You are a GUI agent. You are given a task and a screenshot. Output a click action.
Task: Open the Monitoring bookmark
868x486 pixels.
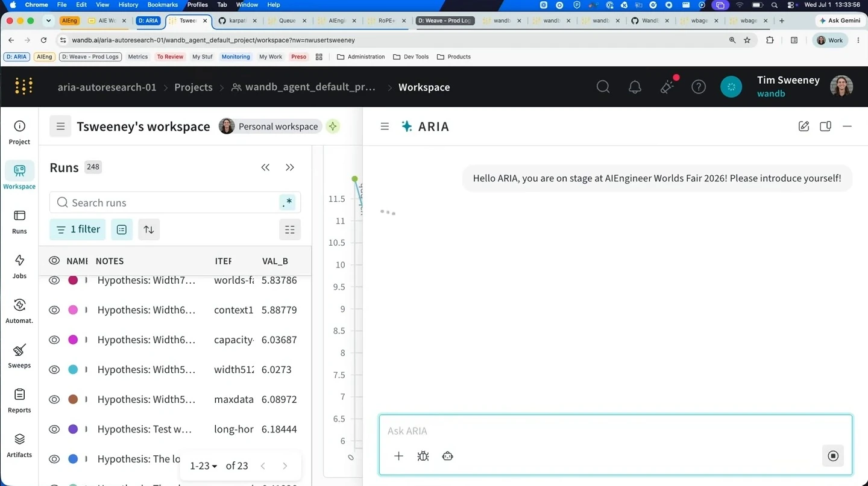coord(236,57)
